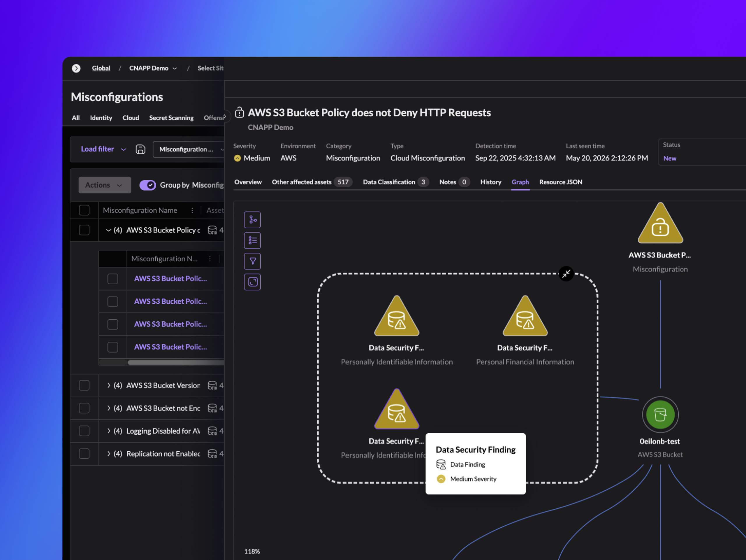Select the Identity misconfigurations tab

click(x=101, y=118)
